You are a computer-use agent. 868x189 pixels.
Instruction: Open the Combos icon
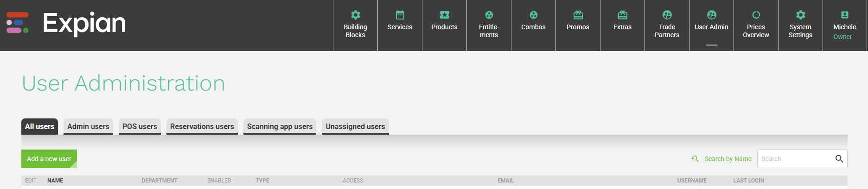533,15
